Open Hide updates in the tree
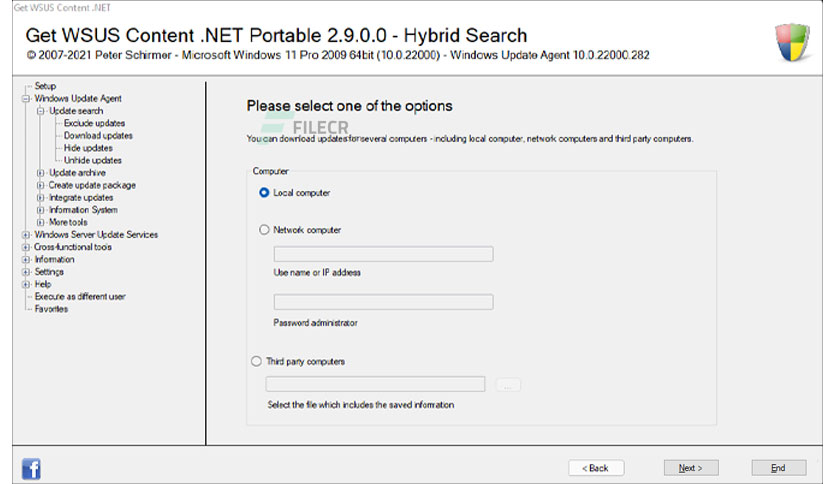 tap(88, 148)
